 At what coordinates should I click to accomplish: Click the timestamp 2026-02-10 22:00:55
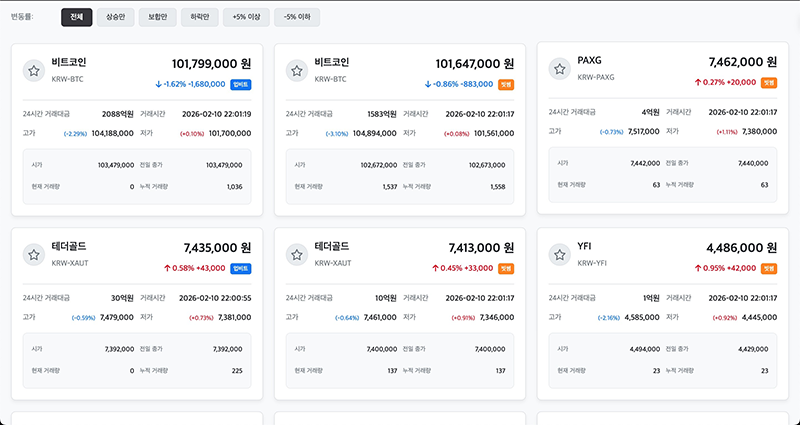[215, 298]
